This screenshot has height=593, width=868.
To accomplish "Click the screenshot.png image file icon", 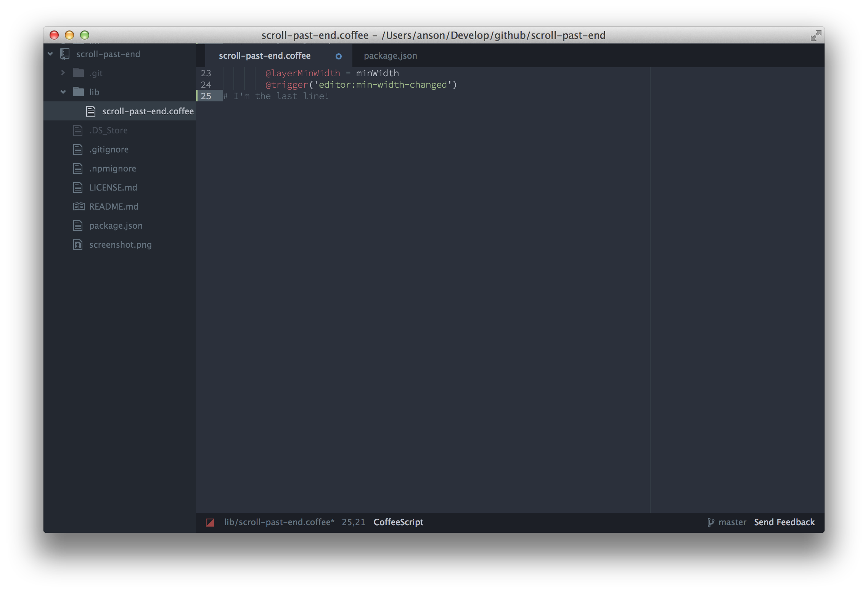I will (78, 244).
